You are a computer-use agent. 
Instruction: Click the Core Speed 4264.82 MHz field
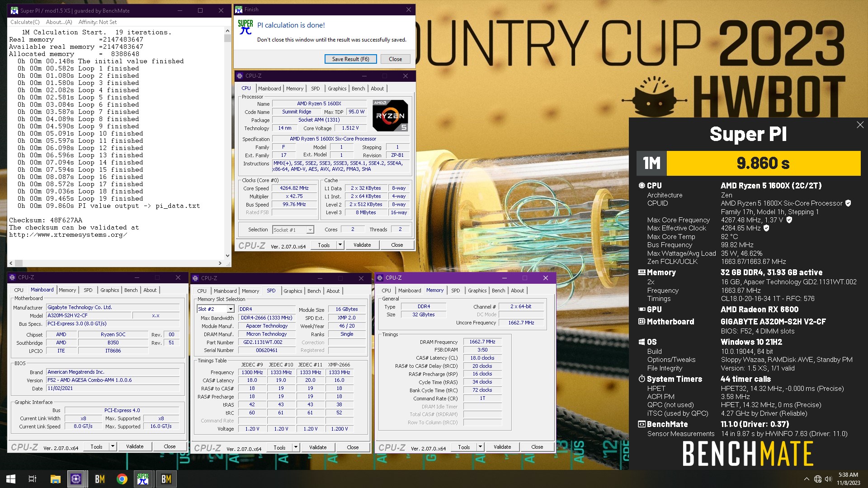pyautogui.click(x=294, y=188)
